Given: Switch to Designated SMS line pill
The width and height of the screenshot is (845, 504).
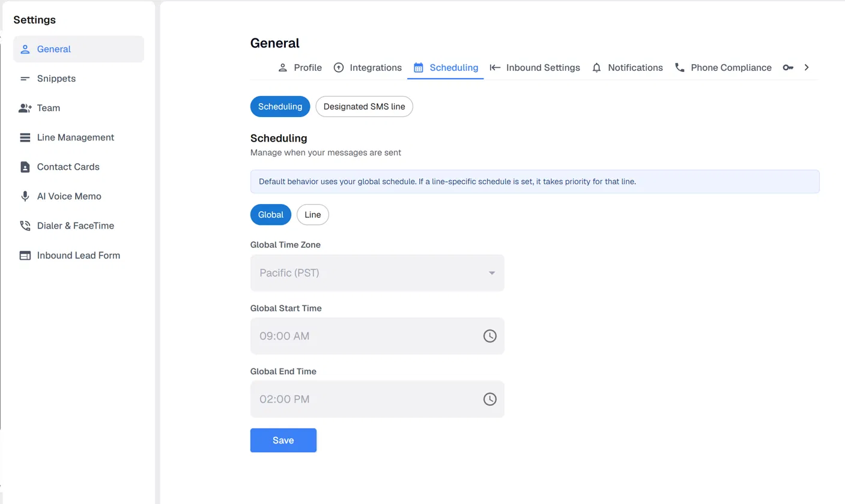Looking at the screenshot, I should pos(365,107).
